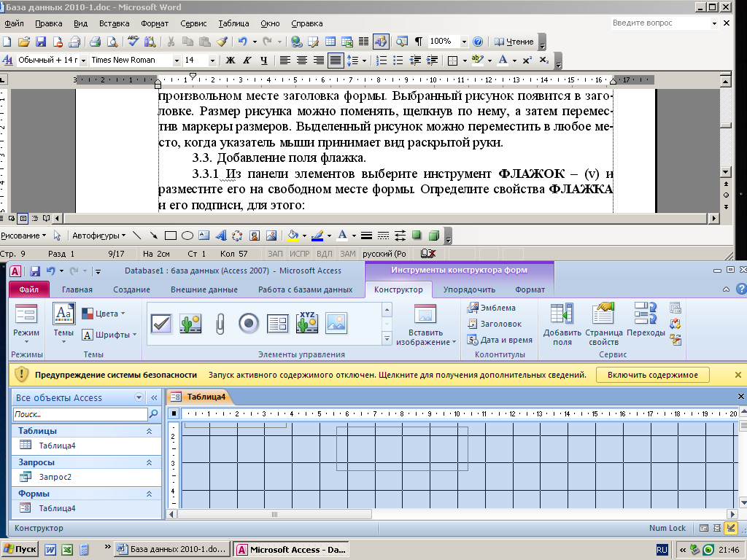This screenshot has height=560, width=747.
Task: Click Пуск start button
Action: tap(20, 549)
